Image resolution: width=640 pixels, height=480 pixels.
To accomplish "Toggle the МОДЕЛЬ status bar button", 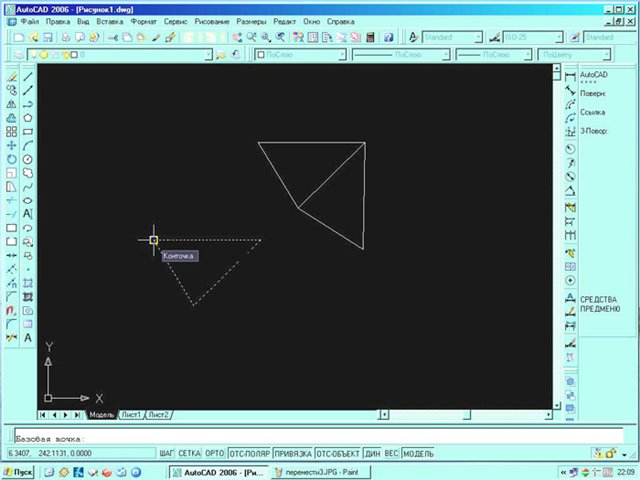I will [x=418, y=453].
